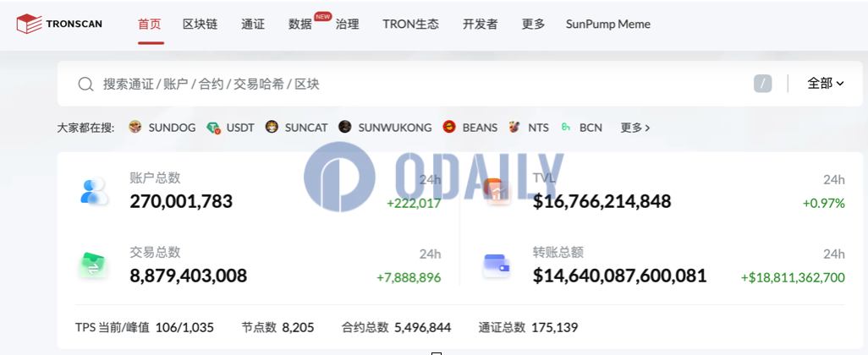This screenshot has height=355, width=868.
Task: Click the TRONSCAN logo
Action: point(59,24)
